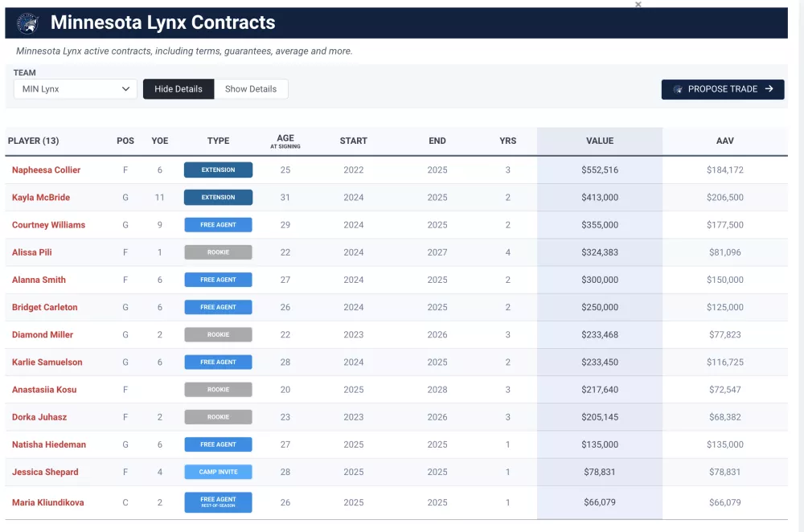Select the Show Details toggle

(x=251, y=89)
